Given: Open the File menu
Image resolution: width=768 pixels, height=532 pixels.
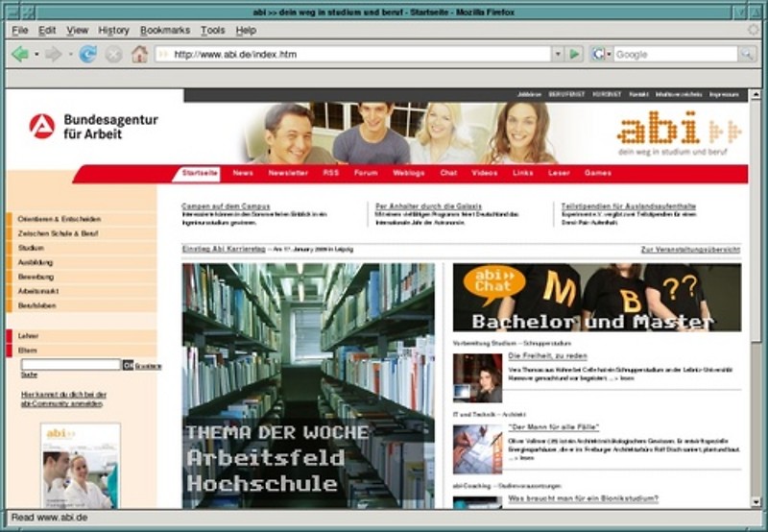Looking at the screenshot, I should (19, 31).
